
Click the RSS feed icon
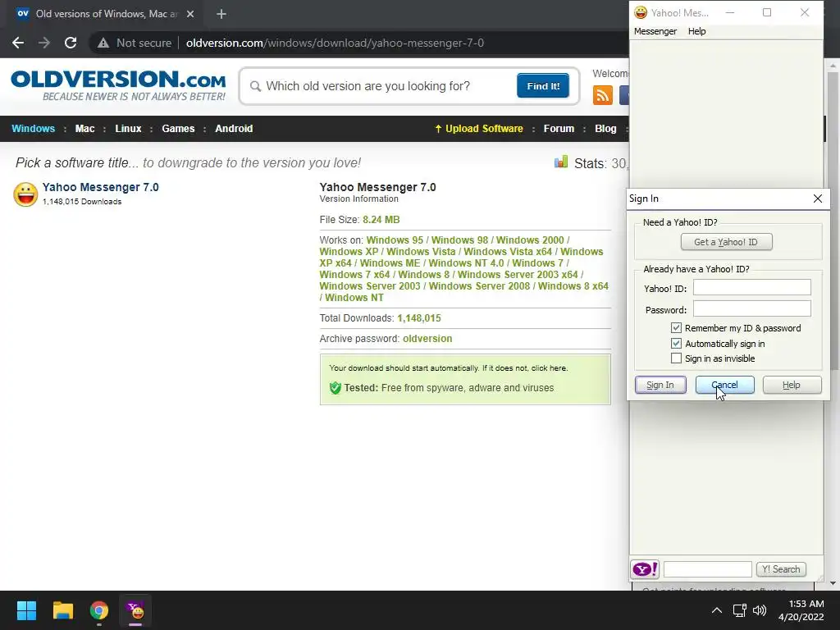click(603, 95)
